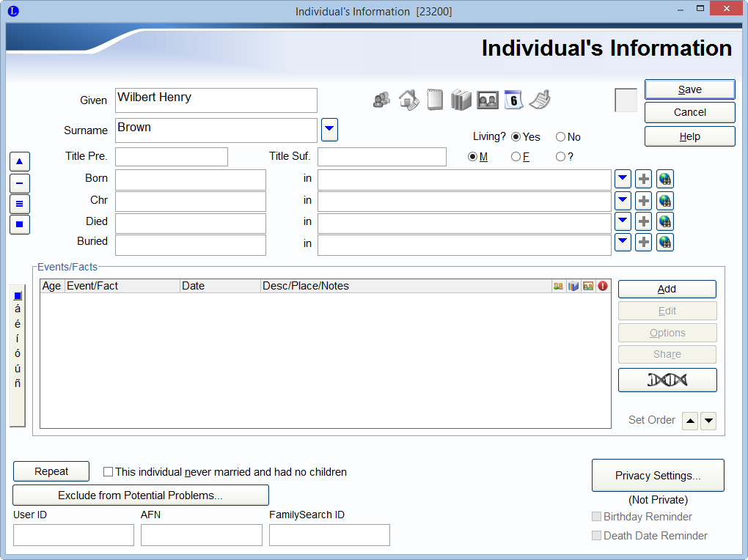The height and width of the screenshot is (560, 748).
Task: Click the User ID input field
Action: point(73,535)
